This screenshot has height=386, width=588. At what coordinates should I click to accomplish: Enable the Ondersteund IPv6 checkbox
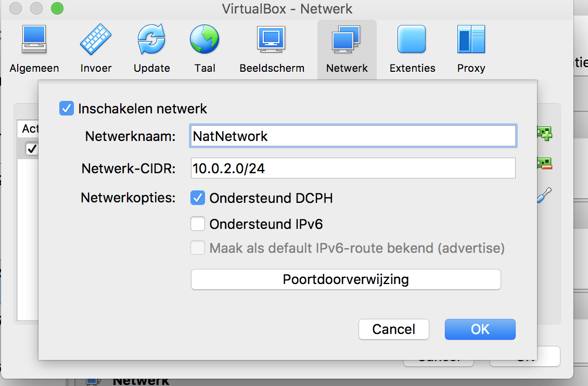tap(198, 224)
